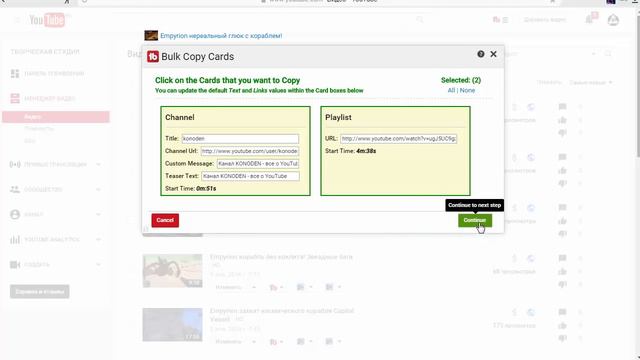Toggle selection of the Channel card
The image size is (640, 360).
coord(236,151)
